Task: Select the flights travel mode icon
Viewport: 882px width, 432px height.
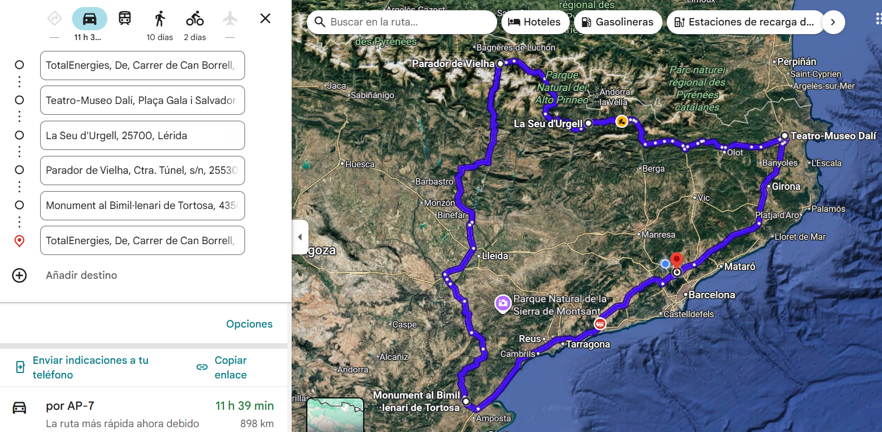Action: [x=230, y=19]
